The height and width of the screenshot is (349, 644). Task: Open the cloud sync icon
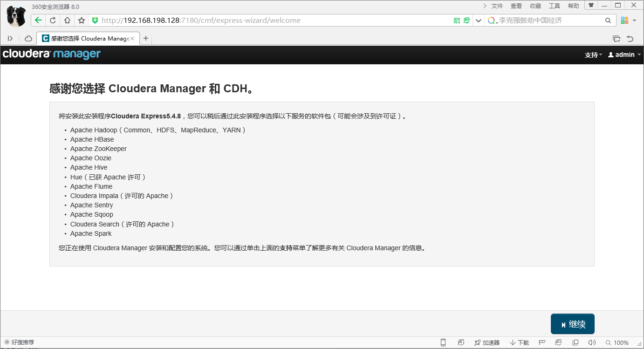pyautogui.click(x=28, y=39)
